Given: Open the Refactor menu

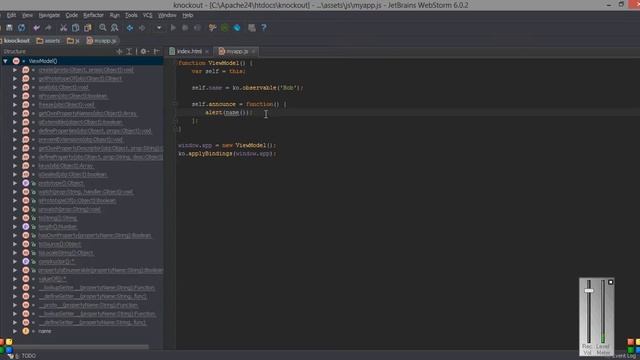Looking at the screenshot, I should 93,15.
